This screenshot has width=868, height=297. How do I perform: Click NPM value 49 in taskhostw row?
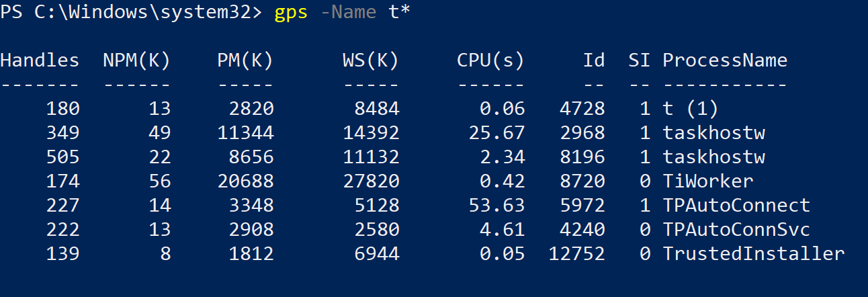click(160, 133)
